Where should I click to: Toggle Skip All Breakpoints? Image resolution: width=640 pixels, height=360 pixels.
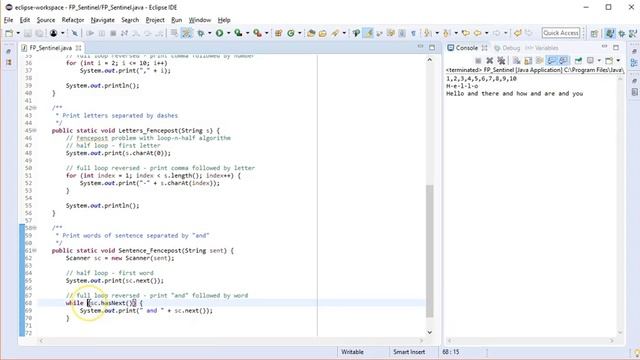75,33
